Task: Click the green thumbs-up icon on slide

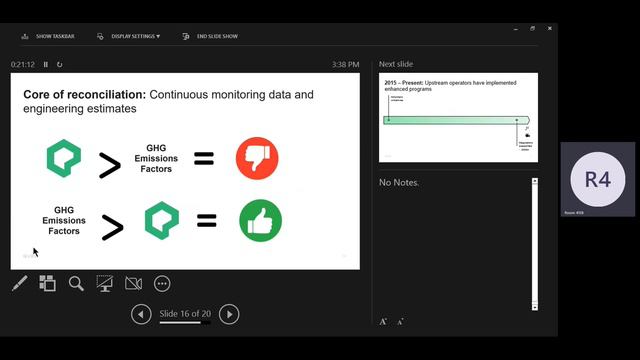Action: pyautogui.click(x=260, y=220)
